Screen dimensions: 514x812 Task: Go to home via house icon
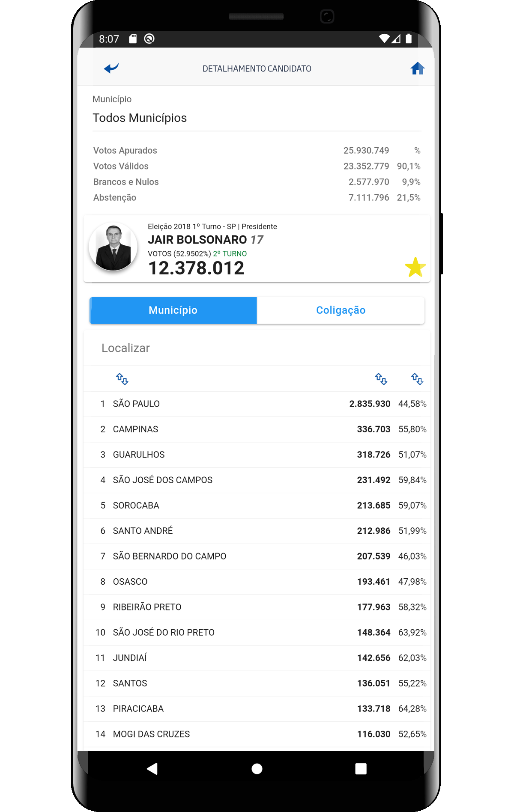tap(417, 68)
